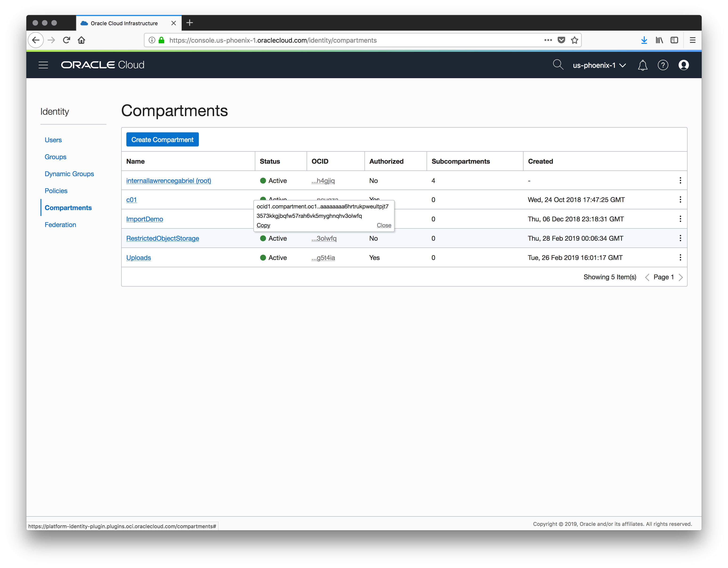Image resolution: width=728 pixels, height=568 pixels.
Task: Go to Policies in Identity sidebar
Action: 56,191
